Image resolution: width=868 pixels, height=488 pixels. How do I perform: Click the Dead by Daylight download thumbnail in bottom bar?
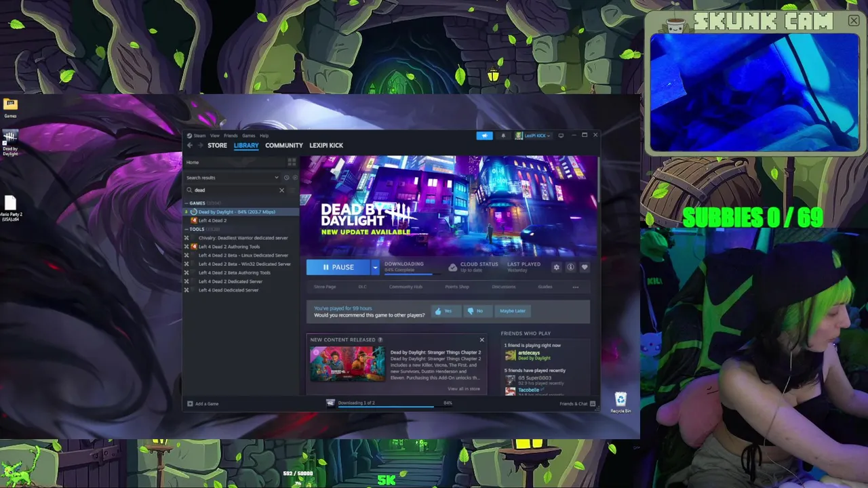click(x=330, y=403)
